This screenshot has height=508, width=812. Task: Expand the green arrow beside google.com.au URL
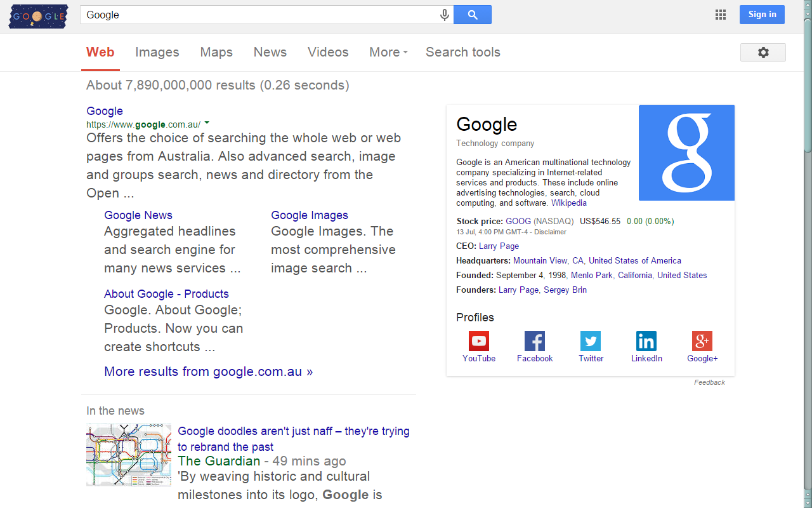point(207,123)
